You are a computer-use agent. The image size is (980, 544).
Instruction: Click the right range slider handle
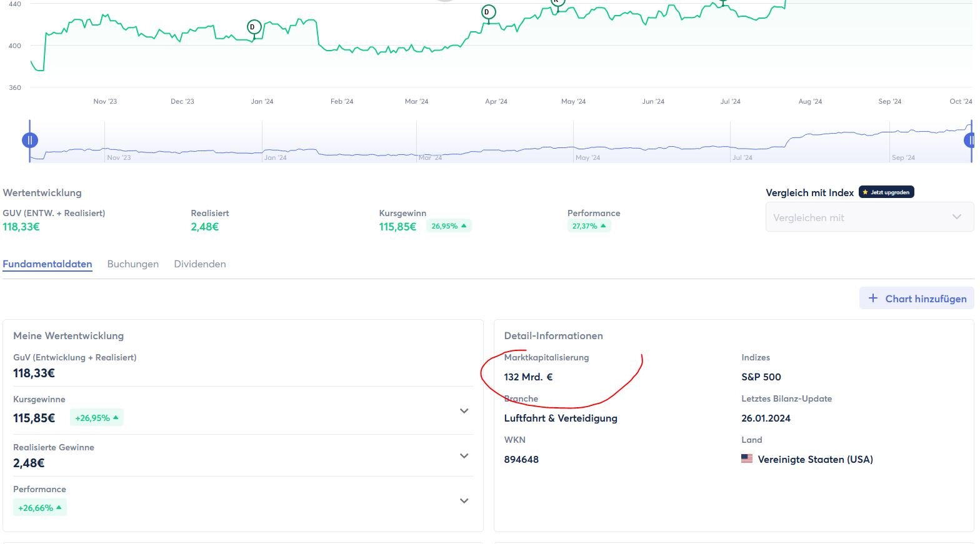(x=970, y=141)
